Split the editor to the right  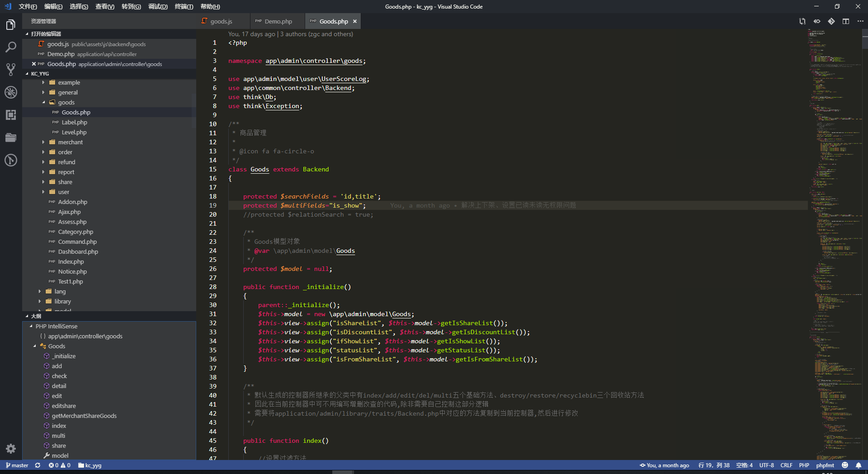[x=846, y=21]
